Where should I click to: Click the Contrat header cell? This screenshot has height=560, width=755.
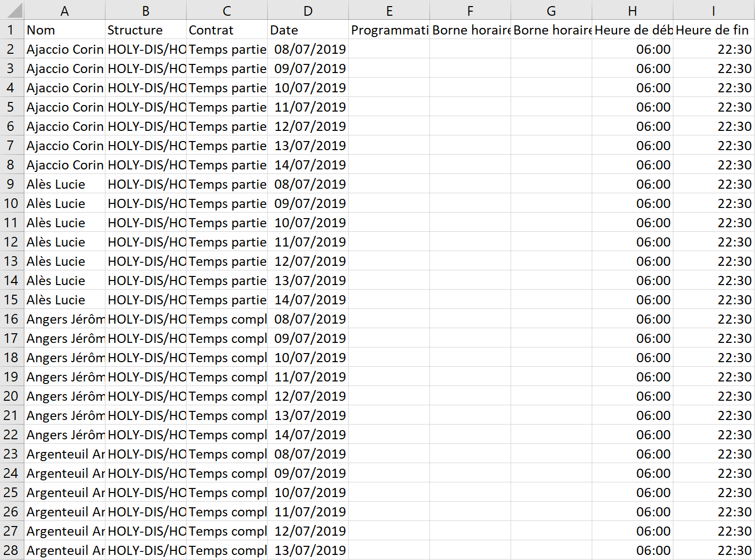tap(227, 30)
